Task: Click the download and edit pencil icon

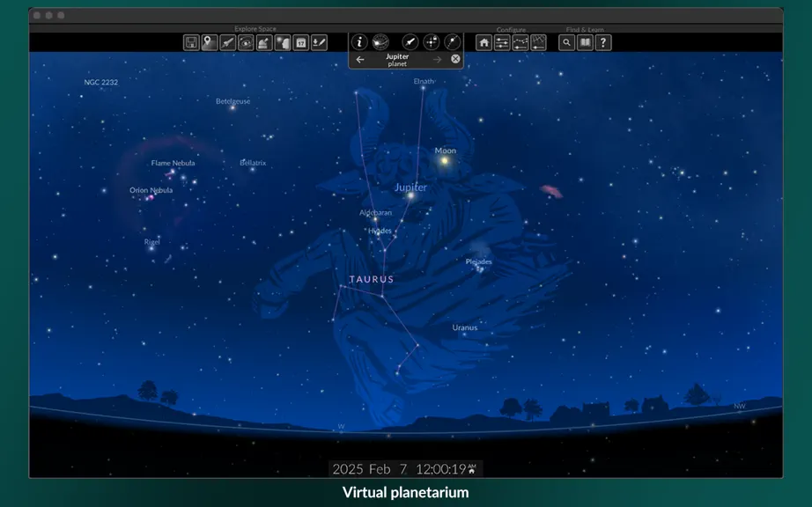Action: pyautogui.click(x=320, y=42)
